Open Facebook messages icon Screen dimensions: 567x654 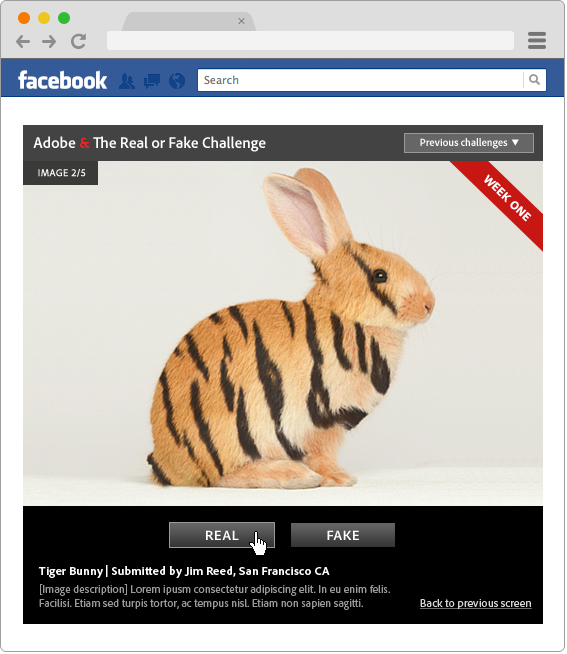pos(152,81)
